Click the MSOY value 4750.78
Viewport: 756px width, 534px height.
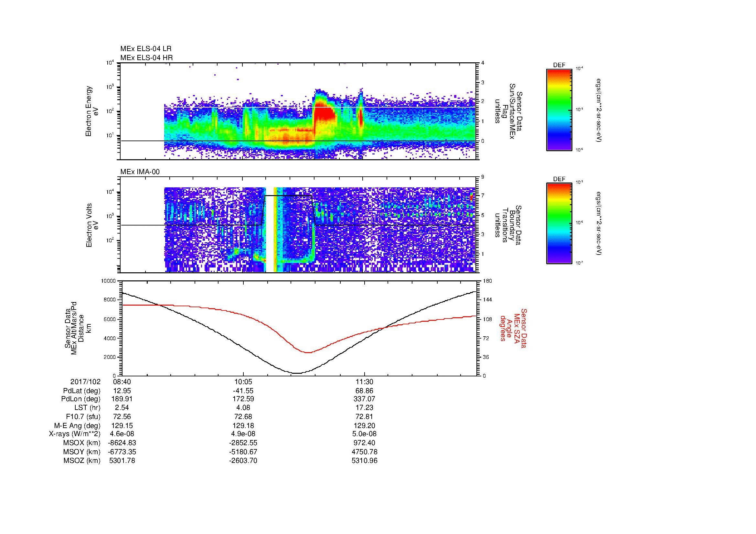coord(364,452)
